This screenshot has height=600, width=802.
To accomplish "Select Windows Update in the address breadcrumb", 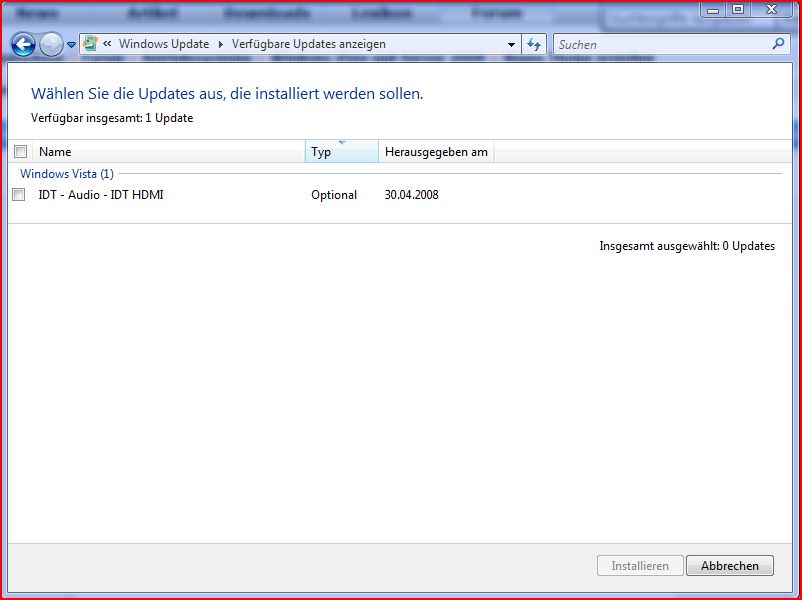I will (164, 44).
